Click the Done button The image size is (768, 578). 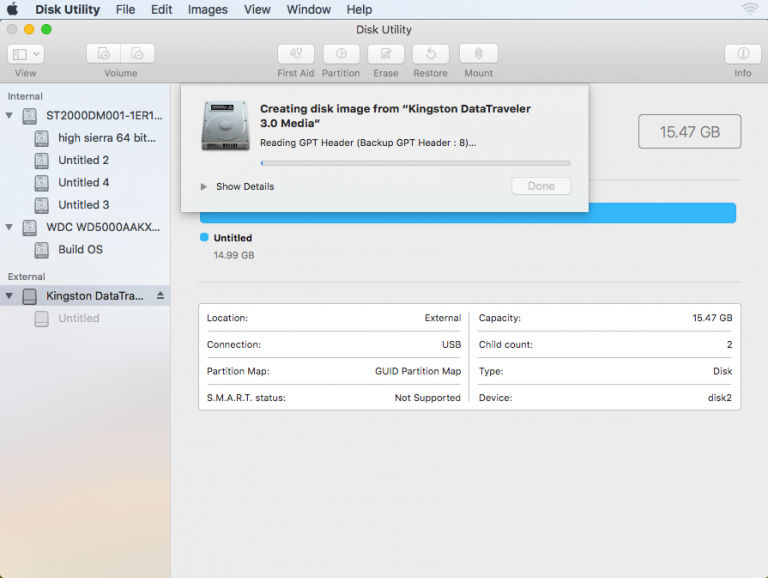point(541,186)
